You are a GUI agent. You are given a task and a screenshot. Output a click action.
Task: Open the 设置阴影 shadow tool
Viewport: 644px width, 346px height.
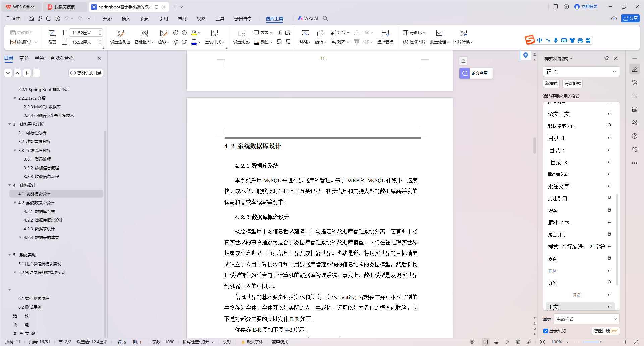click(x=241, y=37)
